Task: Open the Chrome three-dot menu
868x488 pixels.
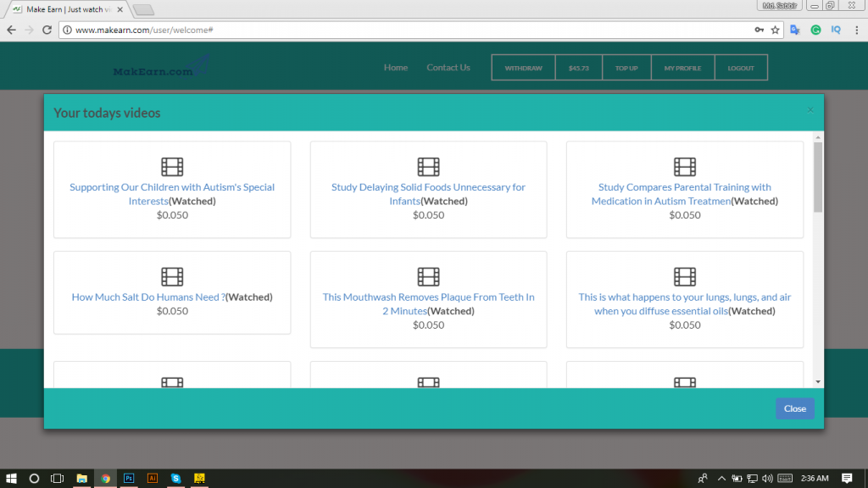Action: click(856, 30)
